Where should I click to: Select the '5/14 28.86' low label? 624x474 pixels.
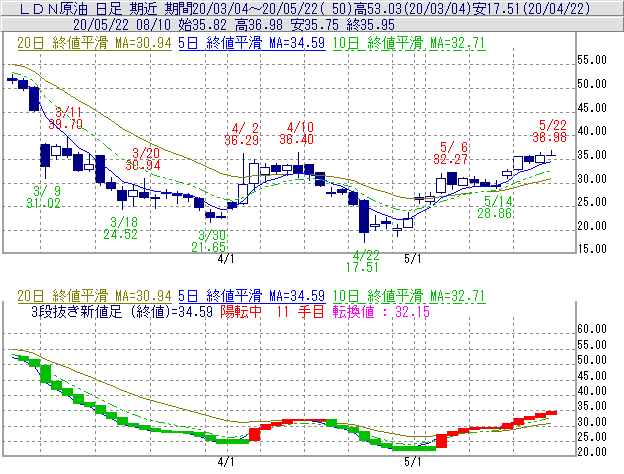pos(495,207)
